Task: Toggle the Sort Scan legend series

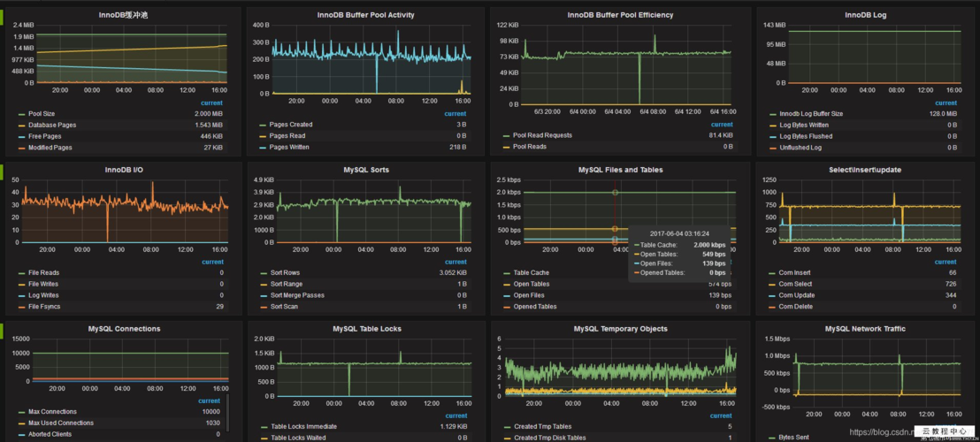Action: 285,307
